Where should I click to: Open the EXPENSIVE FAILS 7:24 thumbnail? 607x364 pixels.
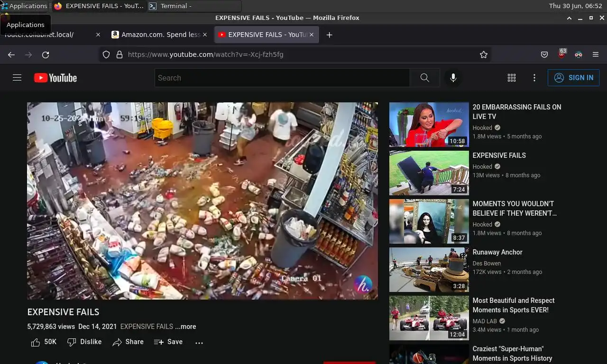click(429, 173)
